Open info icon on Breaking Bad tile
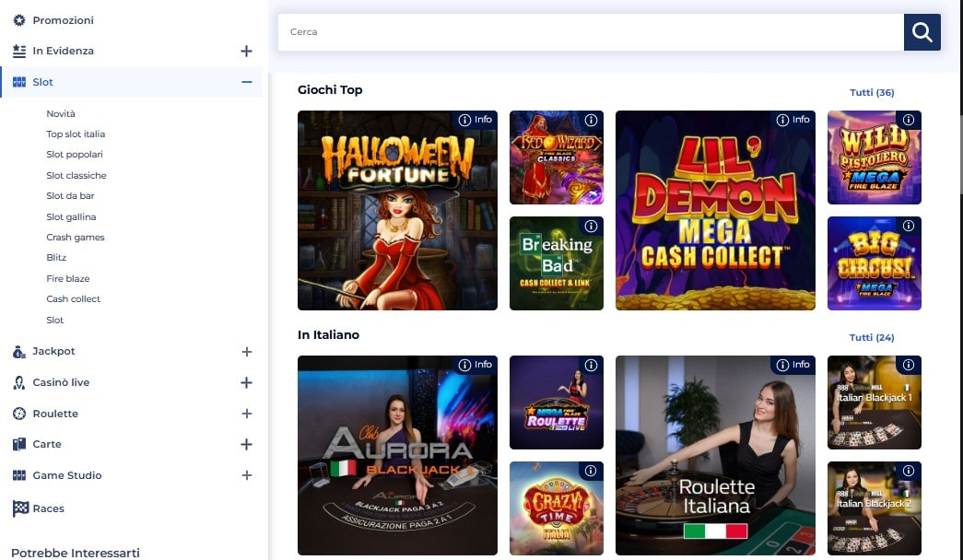 591,226
